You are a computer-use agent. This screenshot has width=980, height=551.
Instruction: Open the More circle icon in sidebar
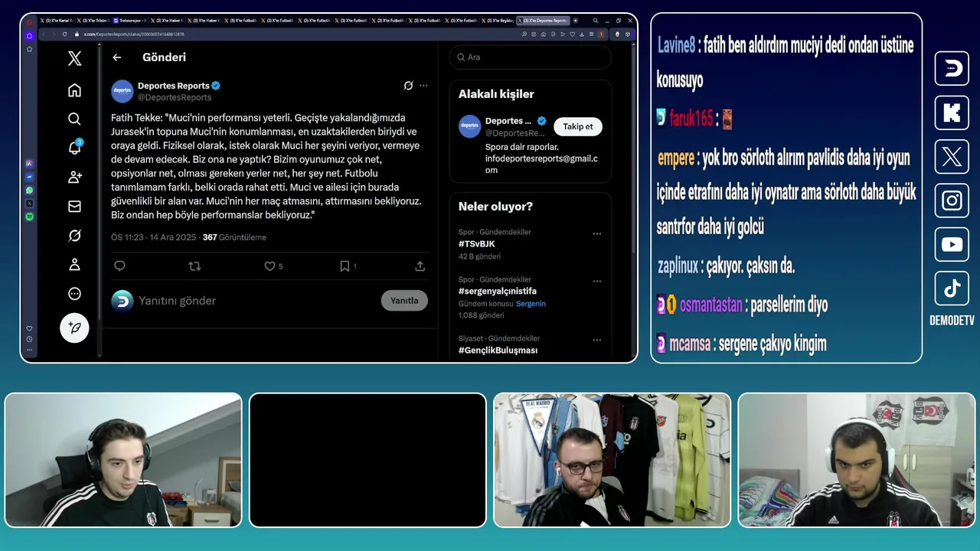coord(74,294)
